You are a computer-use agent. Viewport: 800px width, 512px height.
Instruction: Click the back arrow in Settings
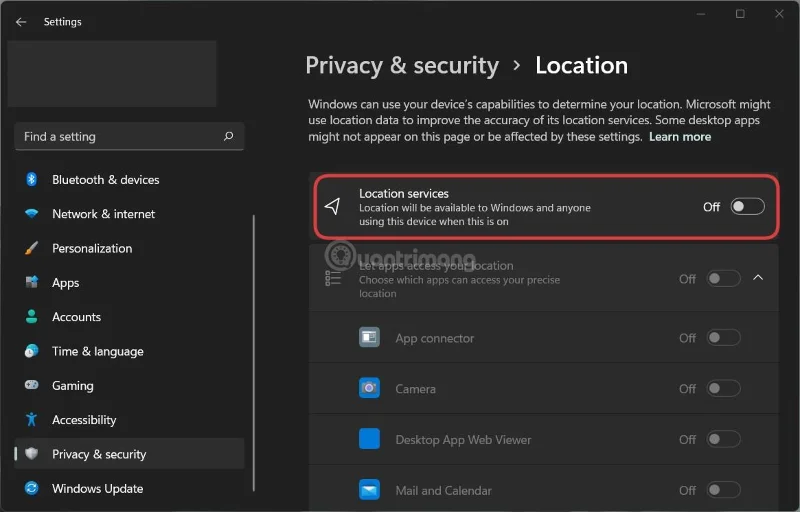pos(21,22)
